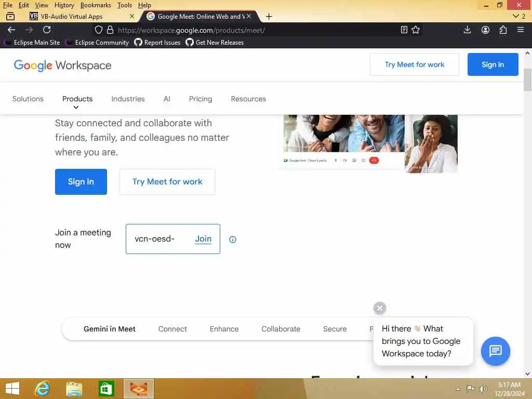532x399 pixels.
Task: Click Try Meet for work below the tagline
Action: click(x=167, y=181)
